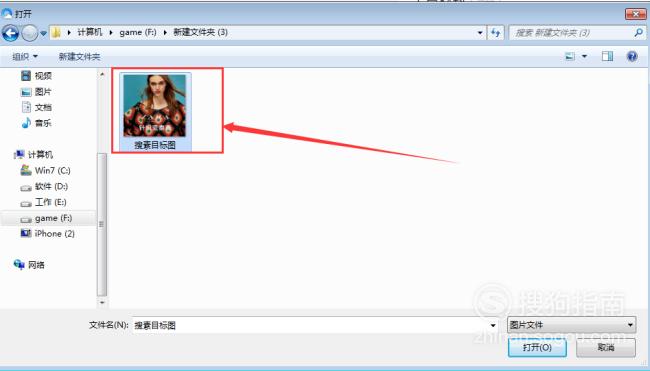Open help with the question mark icon
The width and height of the screenshot is (650, 371).
632,56
